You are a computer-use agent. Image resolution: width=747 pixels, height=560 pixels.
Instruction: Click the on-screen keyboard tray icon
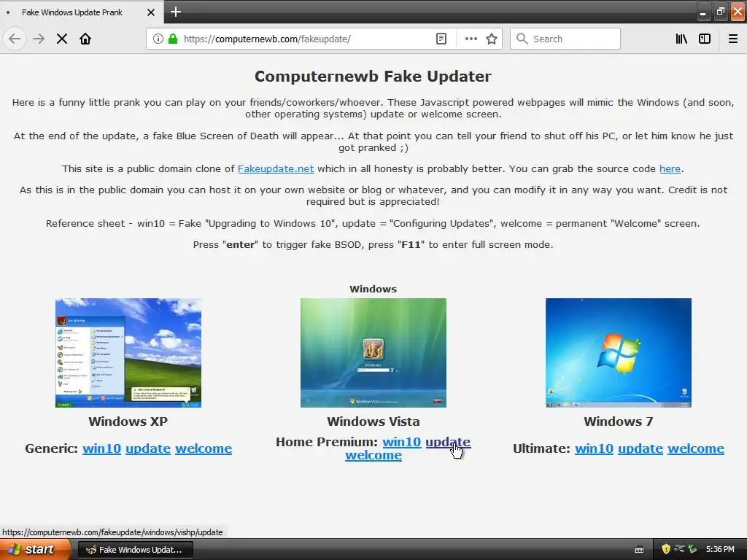(639, 550)
